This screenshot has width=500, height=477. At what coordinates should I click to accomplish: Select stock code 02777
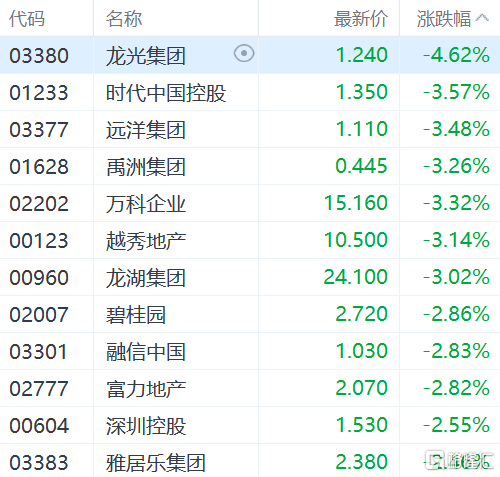click(39, 389)
